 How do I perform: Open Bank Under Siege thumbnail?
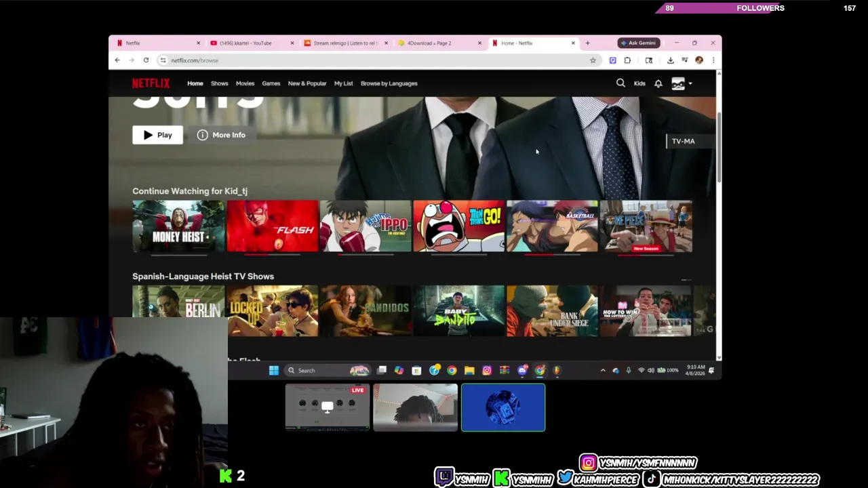pyautogui.click(x=553, y=310)
